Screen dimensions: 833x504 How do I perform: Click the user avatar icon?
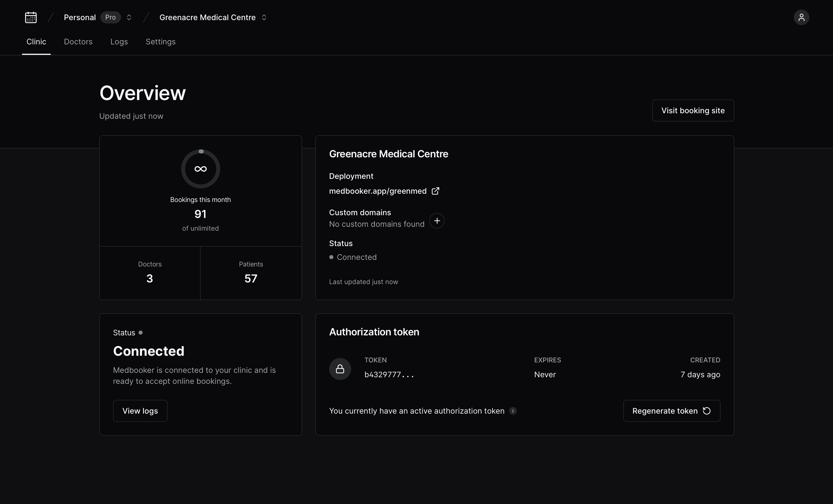point(802,17)
